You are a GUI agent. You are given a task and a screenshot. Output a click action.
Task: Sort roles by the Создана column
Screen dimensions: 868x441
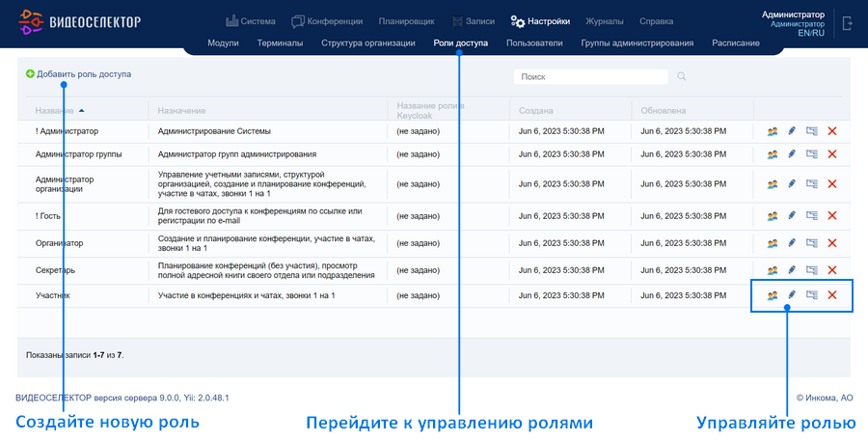click(x=536, y=110)
